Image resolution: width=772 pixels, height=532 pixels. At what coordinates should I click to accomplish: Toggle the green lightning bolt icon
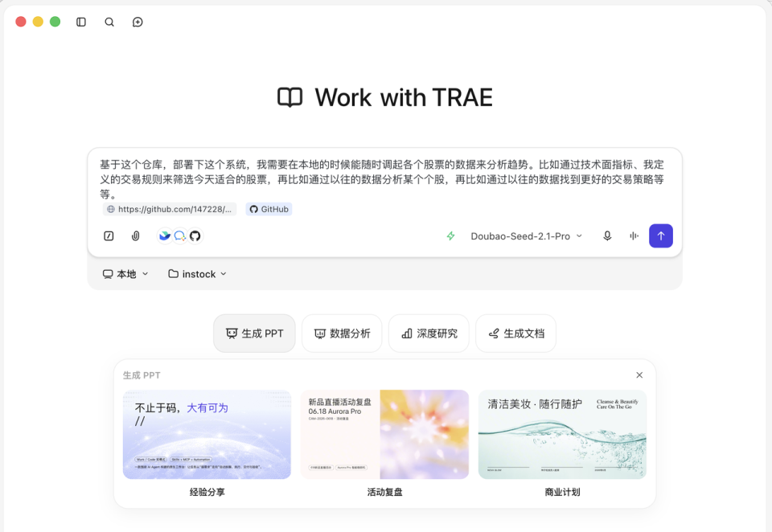(450, 236)
